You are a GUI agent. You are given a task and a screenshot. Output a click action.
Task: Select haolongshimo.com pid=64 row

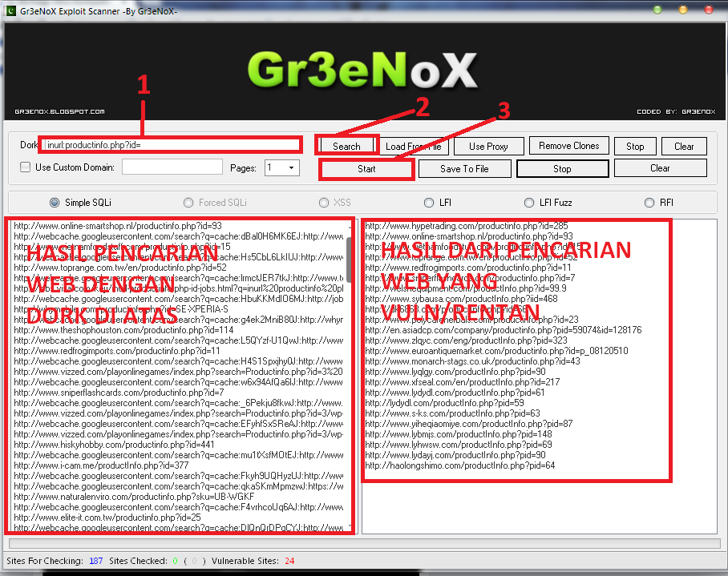460,465
